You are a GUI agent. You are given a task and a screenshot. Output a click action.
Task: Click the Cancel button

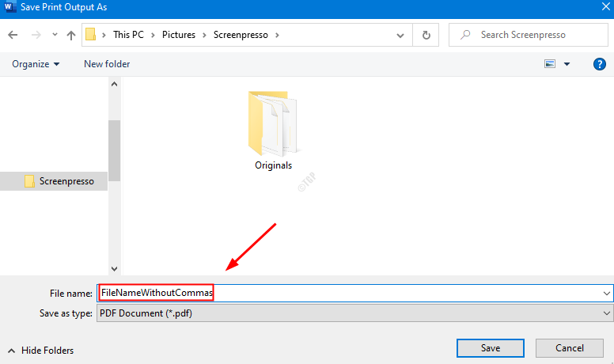(x=570, y=348)
